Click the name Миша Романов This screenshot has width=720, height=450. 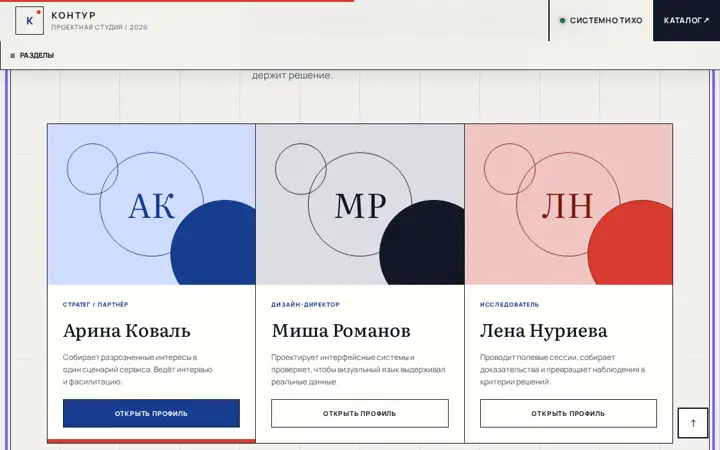point(341,331)
